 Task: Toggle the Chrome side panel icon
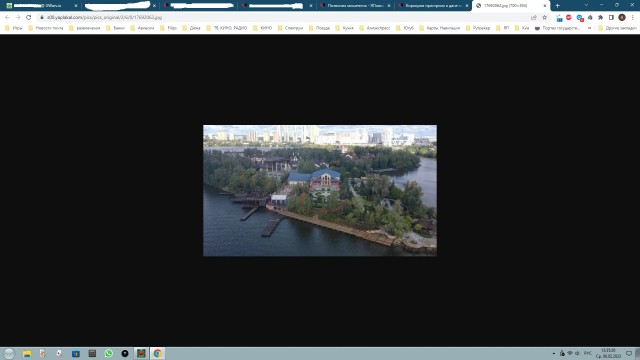pyautogui.click(x=611, y=18)
